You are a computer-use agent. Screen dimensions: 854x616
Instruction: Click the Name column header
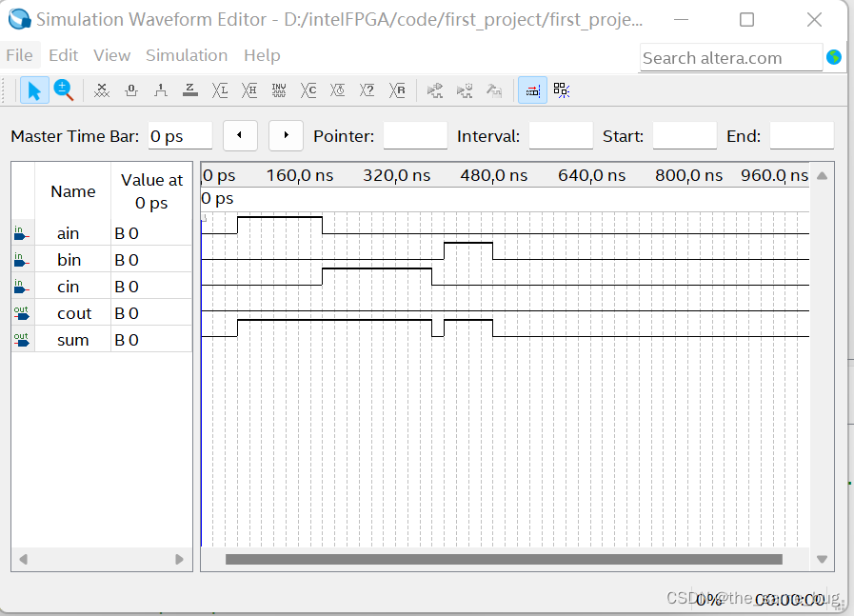tap(73, 191)
